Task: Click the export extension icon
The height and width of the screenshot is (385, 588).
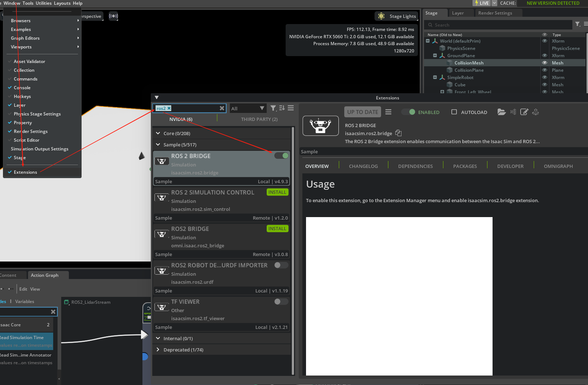Action: [x=536, y=112]
